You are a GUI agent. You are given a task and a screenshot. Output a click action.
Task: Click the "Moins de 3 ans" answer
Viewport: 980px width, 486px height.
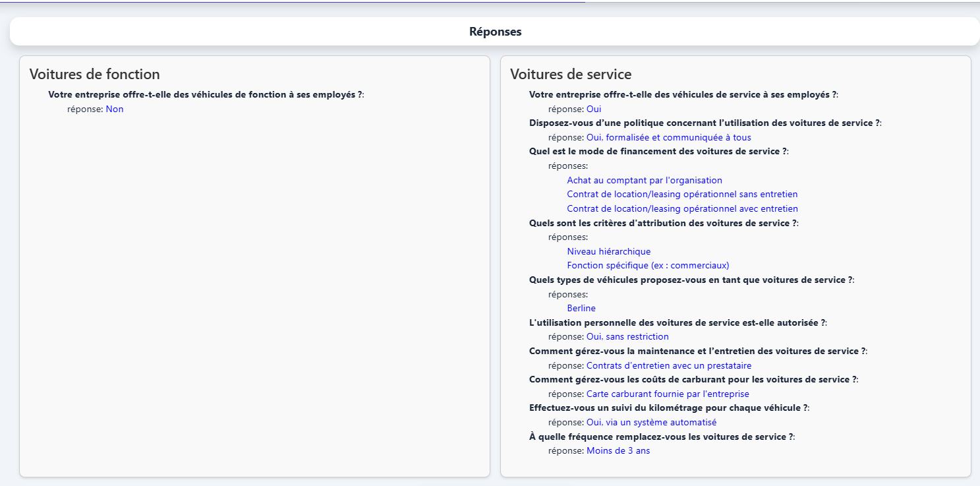[618, 451]
